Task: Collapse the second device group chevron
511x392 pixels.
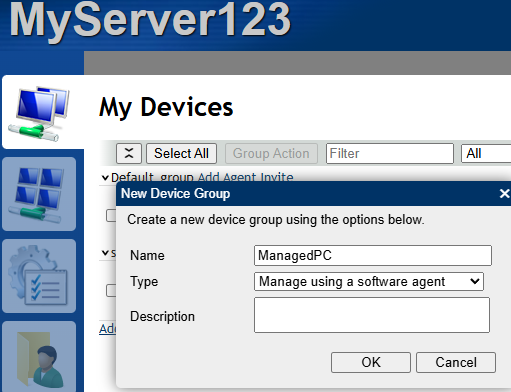Action: point(105,253)
